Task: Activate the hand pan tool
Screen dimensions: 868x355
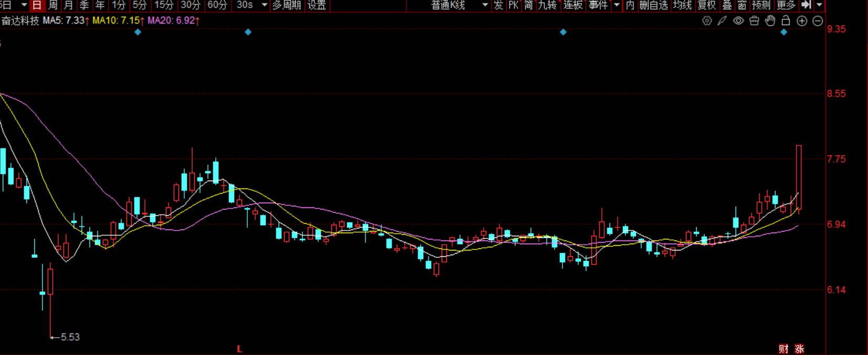Action: (x=770, y=21)
